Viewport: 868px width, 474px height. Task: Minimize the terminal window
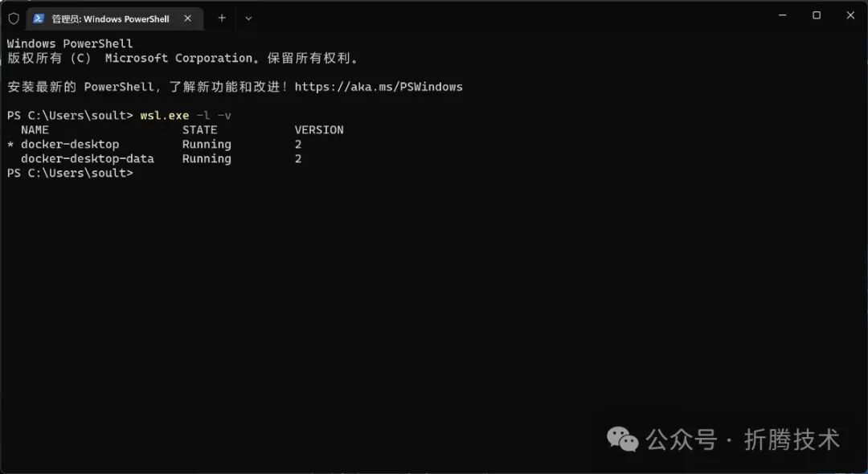pyautogui.click(x=782, y=15)
